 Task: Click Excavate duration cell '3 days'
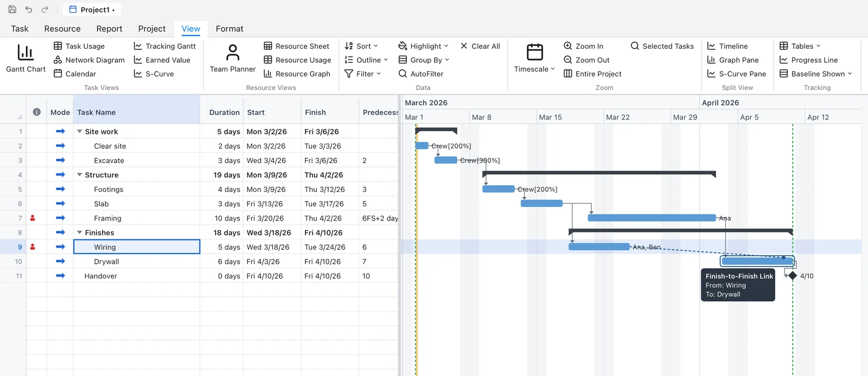coord(222,160)
